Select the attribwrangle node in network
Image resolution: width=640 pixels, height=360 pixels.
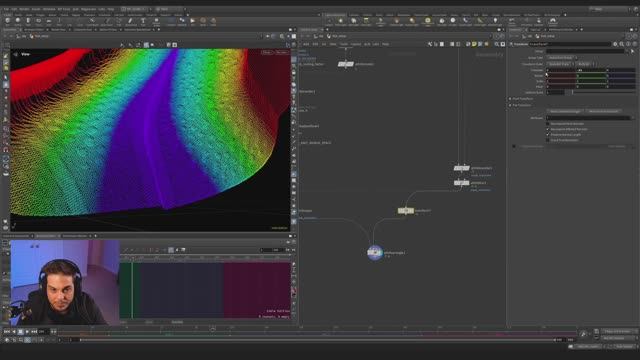375,253
